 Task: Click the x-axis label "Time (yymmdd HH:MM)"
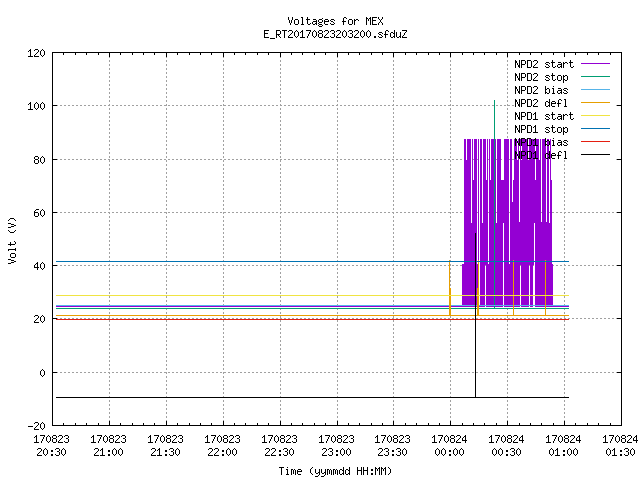[335, 471]
